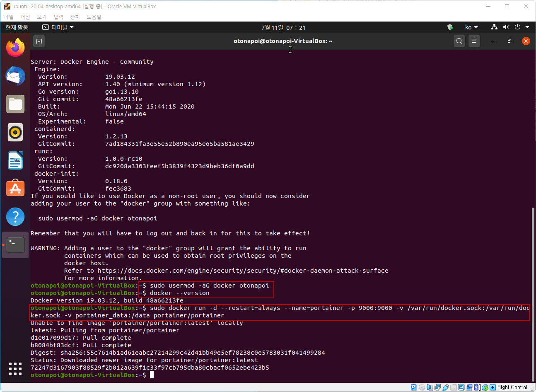Screen dimensions: 536x392
Task: Click the mouse integration icon in VirtualBox status bar
Action: pos(485,387)
